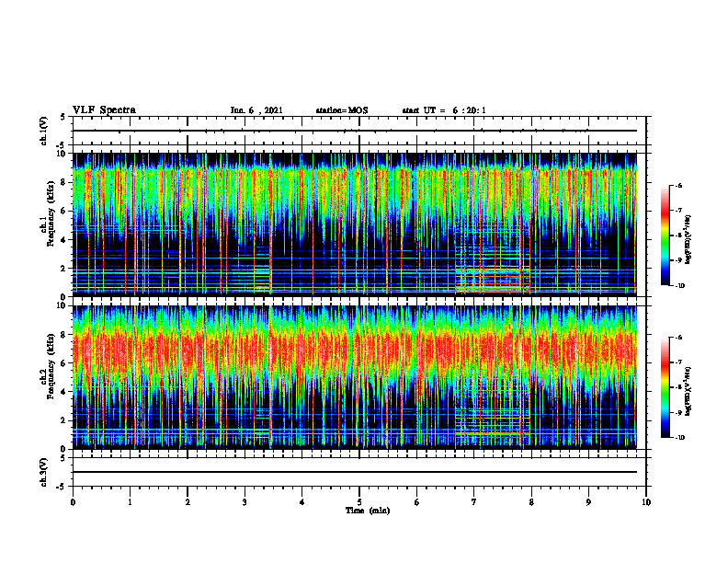Click time axis tick label "6"

417,502
